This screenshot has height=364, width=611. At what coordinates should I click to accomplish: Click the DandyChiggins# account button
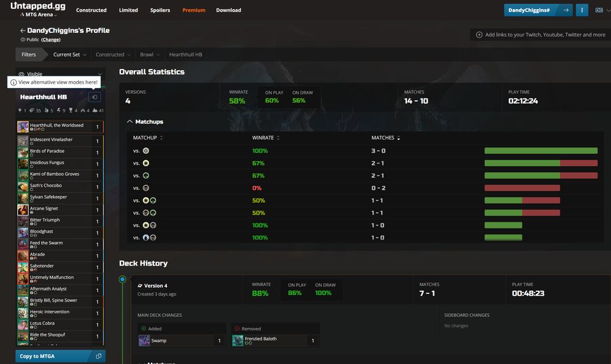point(538,10)
